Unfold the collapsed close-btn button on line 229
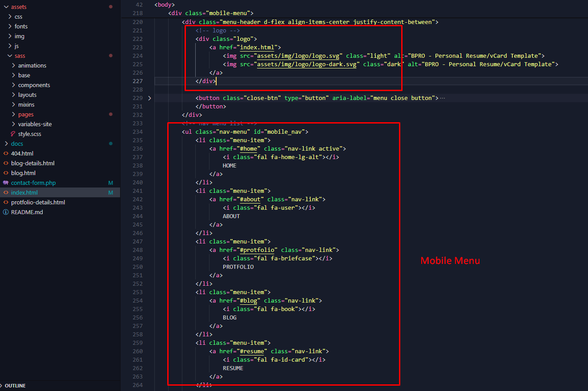 [x=149, y=98]
